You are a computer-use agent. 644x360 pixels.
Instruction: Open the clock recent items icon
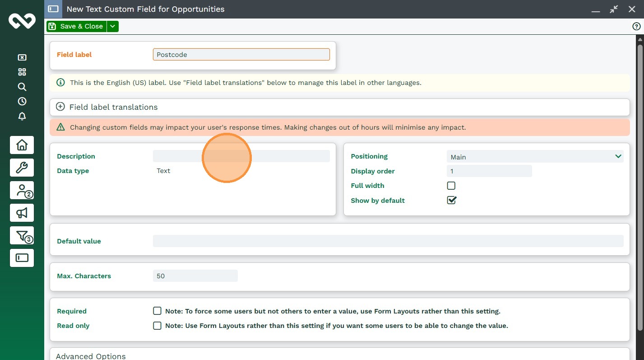point(22,101)
